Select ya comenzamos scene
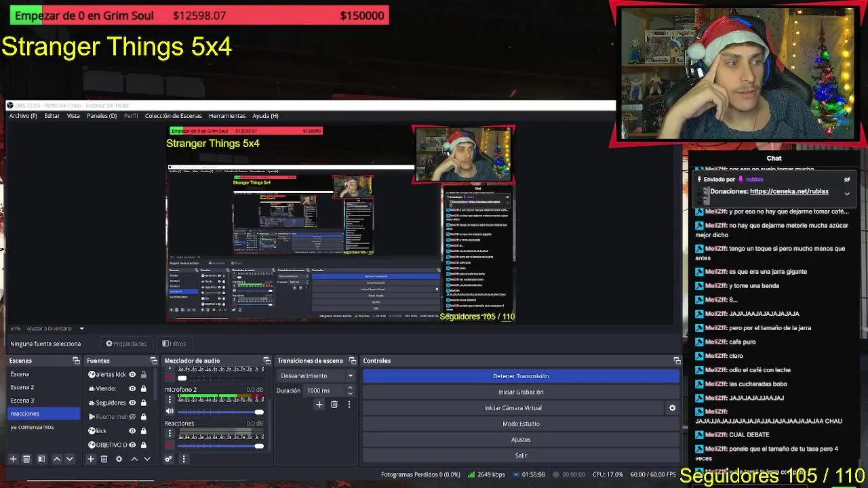This screenshot has height=488, width=868. [x=43, y=427]
